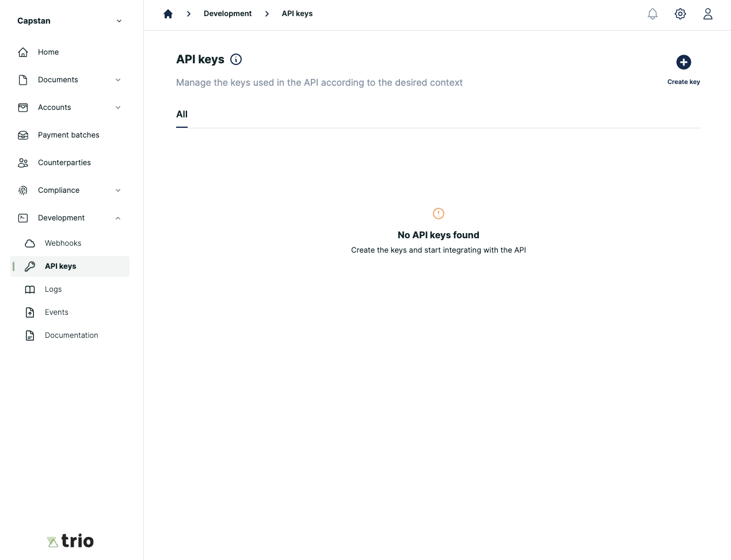This screenshot has height=560, width=731.
Task: Click the API keys info icon
Action: coord(236,59)
